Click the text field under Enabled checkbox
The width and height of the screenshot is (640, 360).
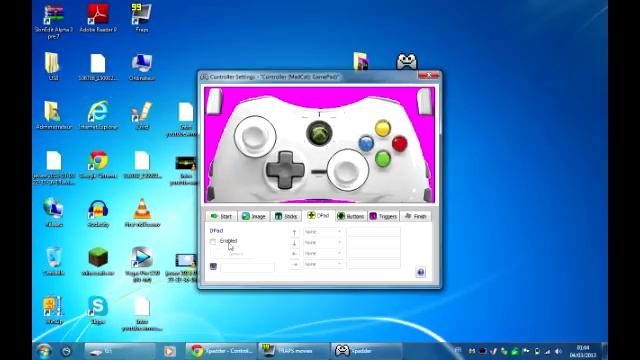(x=247, y=267)
